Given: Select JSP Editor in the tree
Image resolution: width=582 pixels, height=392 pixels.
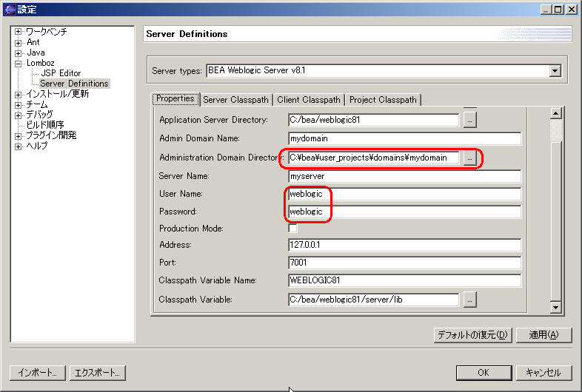Looking at the screenshot, I should (x=61, y=73).
